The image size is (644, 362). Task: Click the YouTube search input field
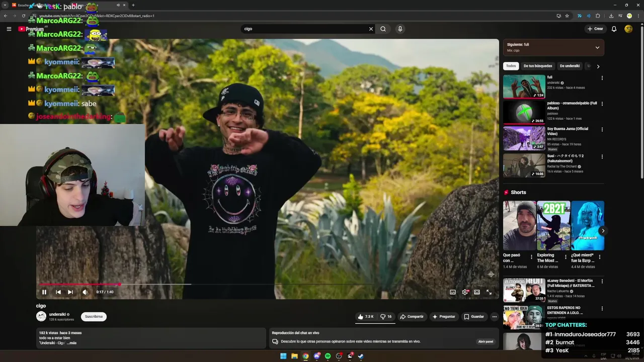coord(305,29)
